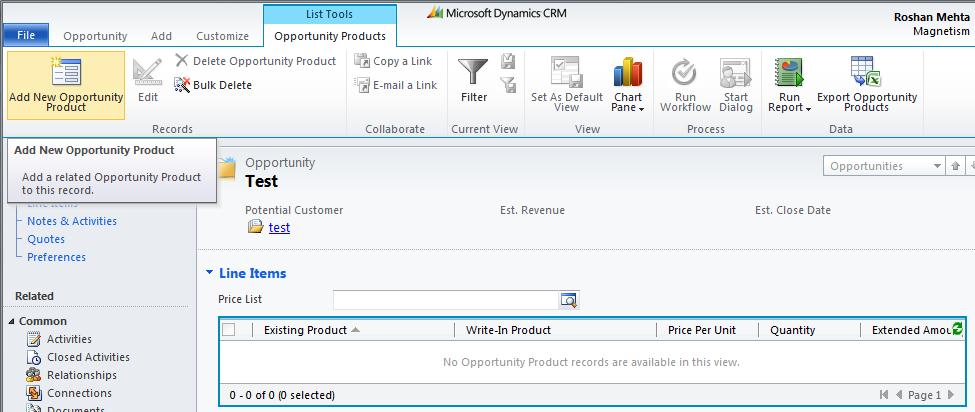The image size is (975, 412).
Task: Click the save filter icon beside Filter
Action: click(509, 62)
